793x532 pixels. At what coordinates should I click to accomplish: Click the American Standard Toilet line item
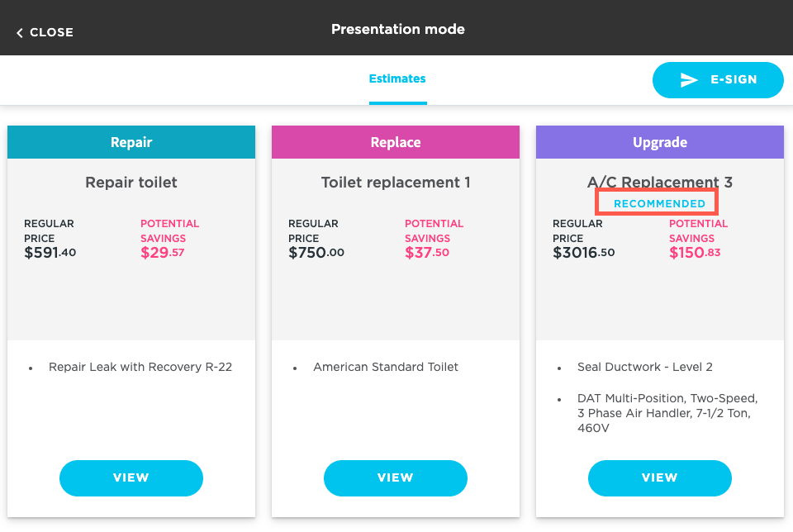386,367
